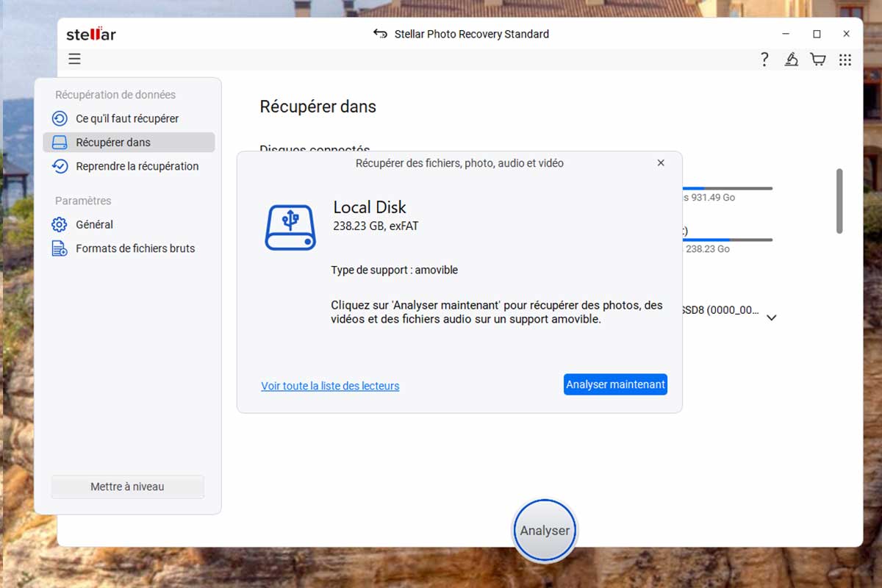Close the Récupérer des fichiers dialog
This screenshot has height=588, width=882.
click(661, 163)
